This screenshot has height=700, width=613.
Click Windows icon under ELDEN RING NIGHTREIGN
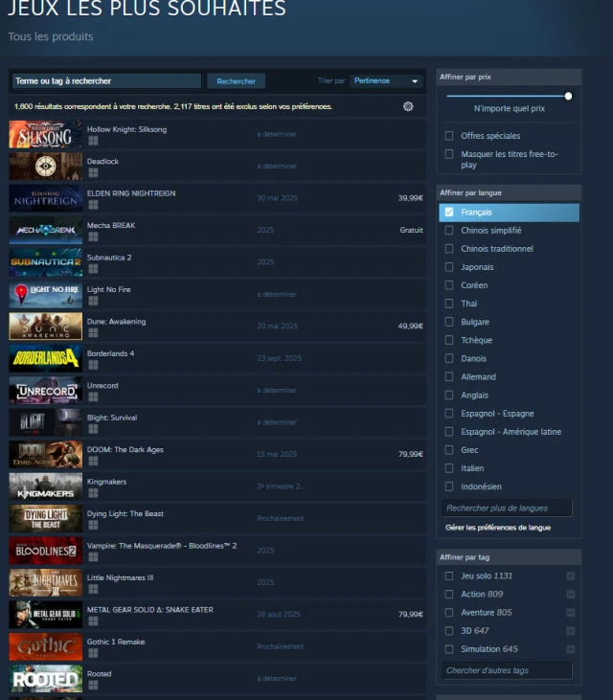[x=93, y=205]
